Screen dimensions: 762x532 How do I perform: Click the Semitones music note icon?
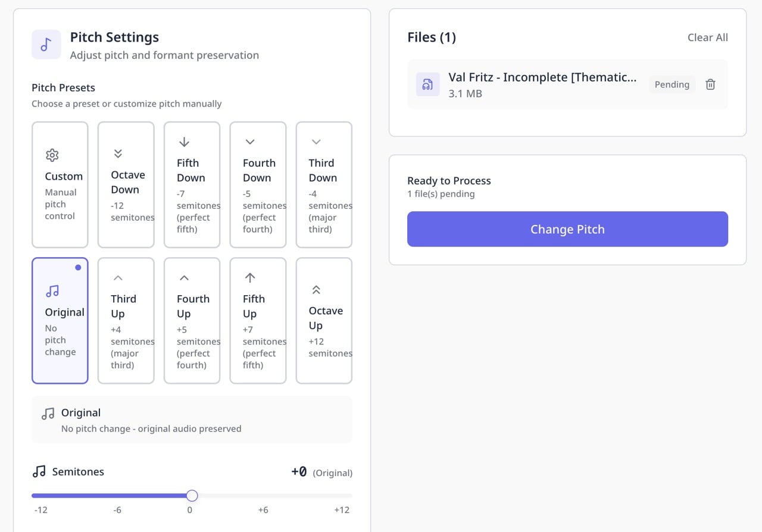39,471
